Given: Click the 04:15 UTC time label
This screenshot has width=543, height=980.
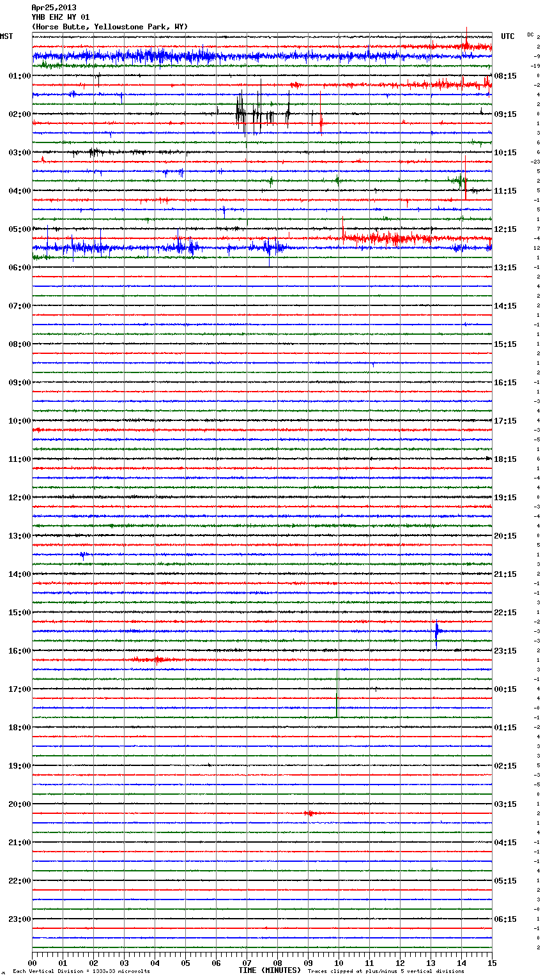Looking at the screenshot, I should pos(505,843).
